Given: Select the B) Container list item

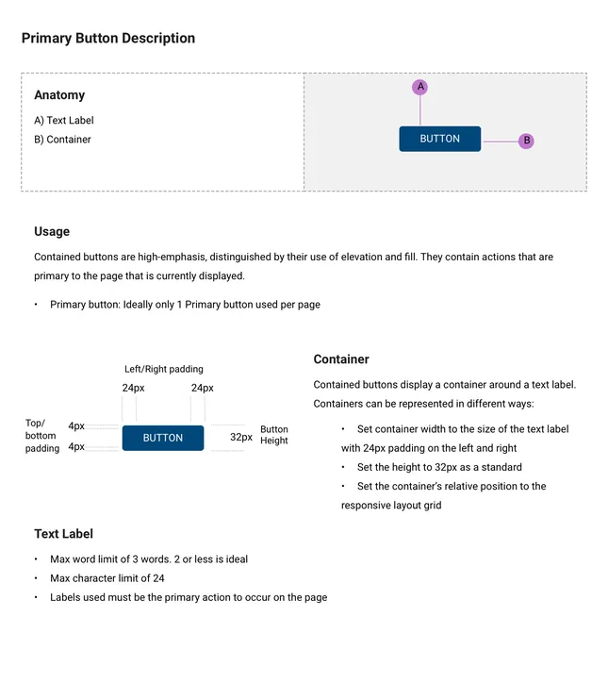Looking at the screenshot, I should pyautogui.click(x=62, y=140).
